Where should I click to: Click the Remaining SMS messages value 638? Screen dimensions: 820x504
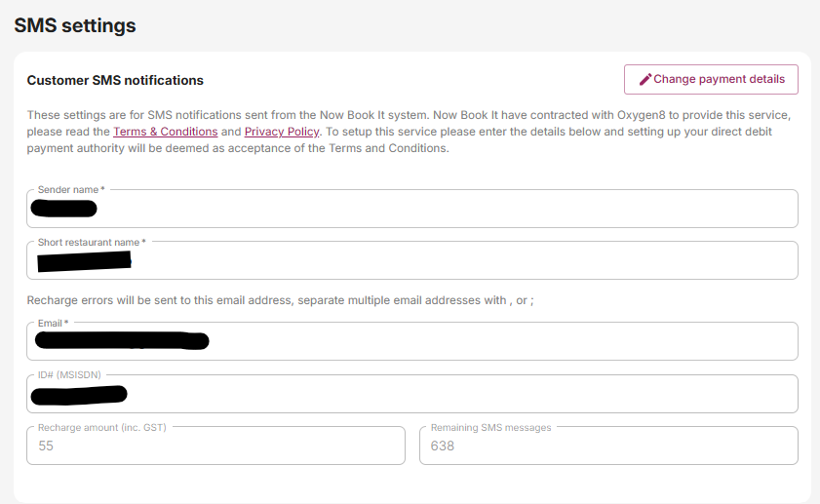(x=443, y=446)
